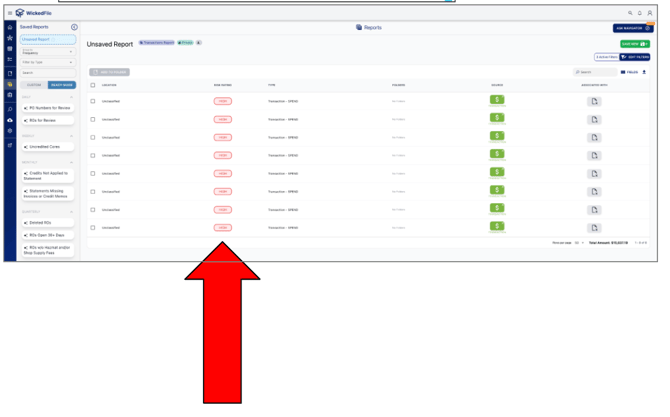
Task: Click the user badge next to Private tag
Action: (199, 43)
